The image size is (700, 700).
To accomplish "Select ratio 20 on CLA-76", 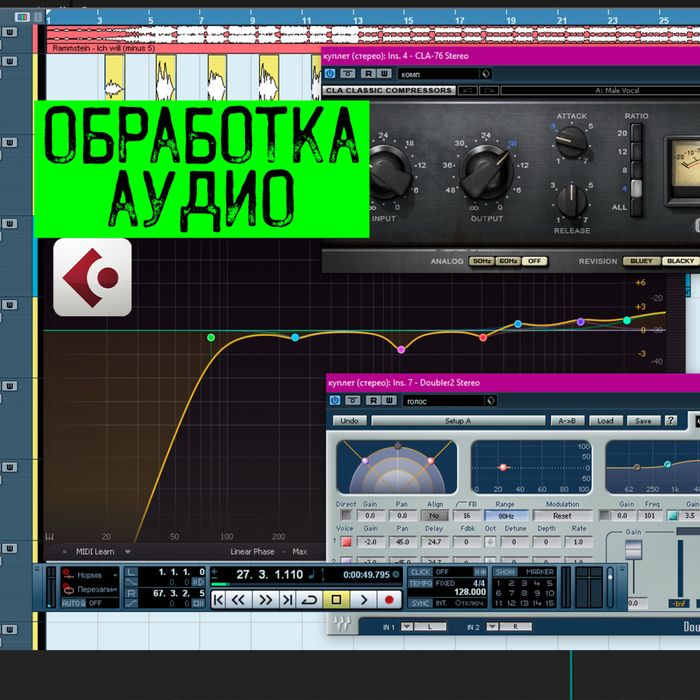I will [x=636, y=133].
